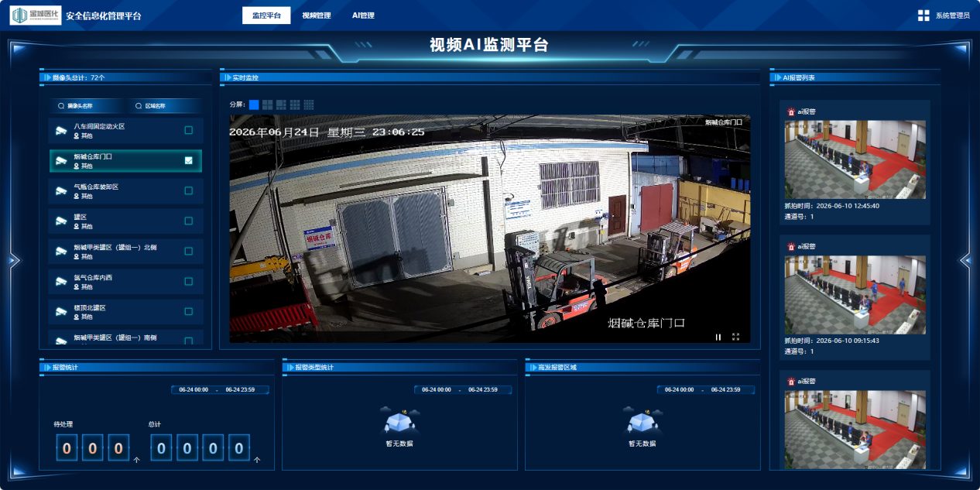Collapse the right side panel arrow
The height and width of the screenshot is (490, 980).
[965, 261]
